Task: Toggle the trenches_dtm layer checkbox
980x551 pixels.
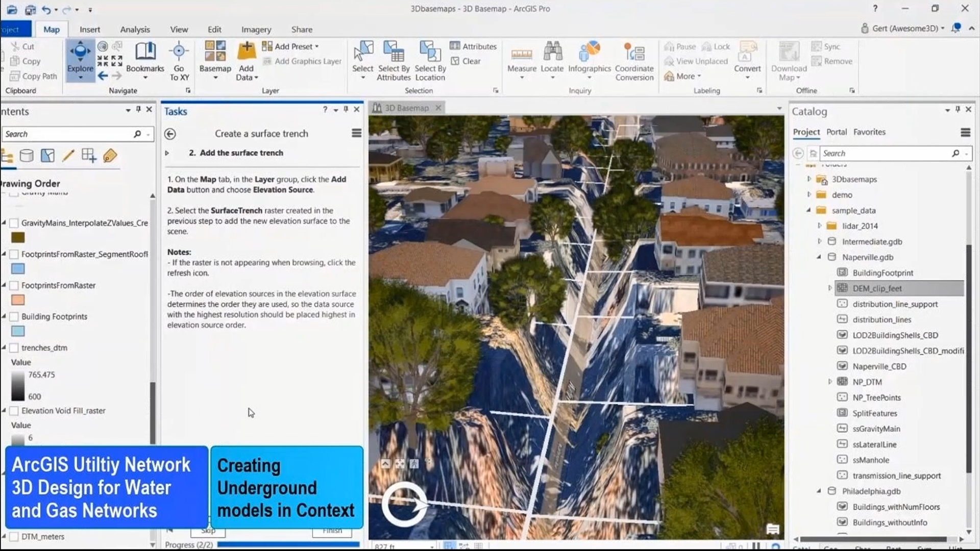Action: [14, 348]
